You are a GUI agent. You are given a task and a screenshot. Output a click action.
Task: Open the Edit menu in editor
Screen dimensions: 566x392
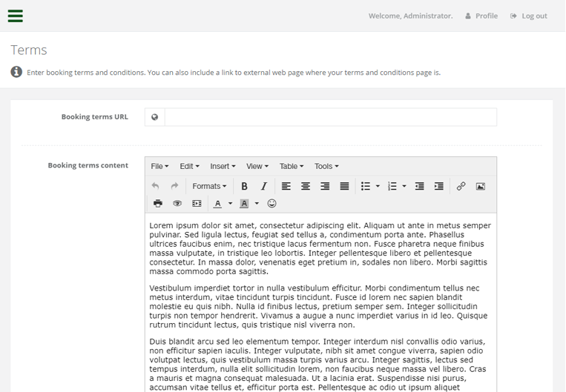[x=189, y=166]
